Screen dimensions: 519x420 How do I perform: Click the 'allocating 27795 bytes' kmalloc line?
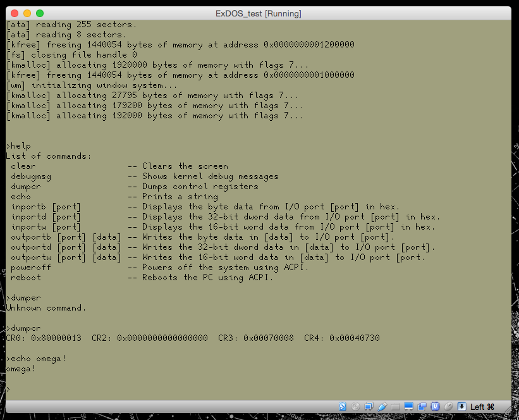pyautogui.click(x=152, y=96)
